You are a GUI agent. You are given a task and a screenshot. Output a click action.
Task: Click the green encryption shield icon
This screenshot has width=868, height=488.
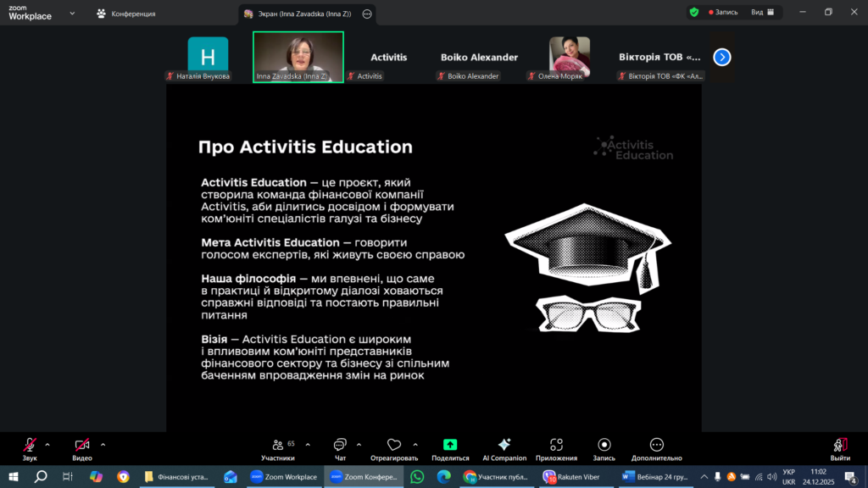[x=694, y=13]
